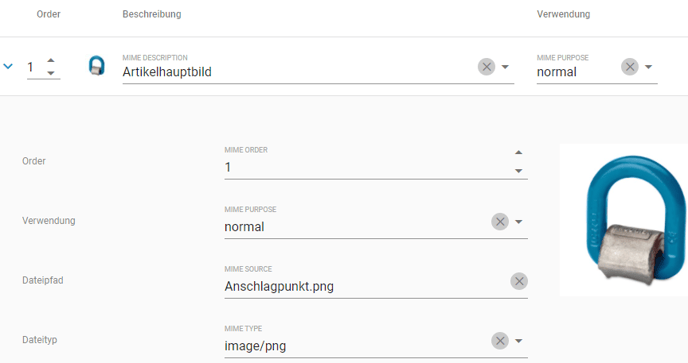Screen dimensions: 688x363
Task: Increment the MIME ORDER value
Action: (519, 152)
